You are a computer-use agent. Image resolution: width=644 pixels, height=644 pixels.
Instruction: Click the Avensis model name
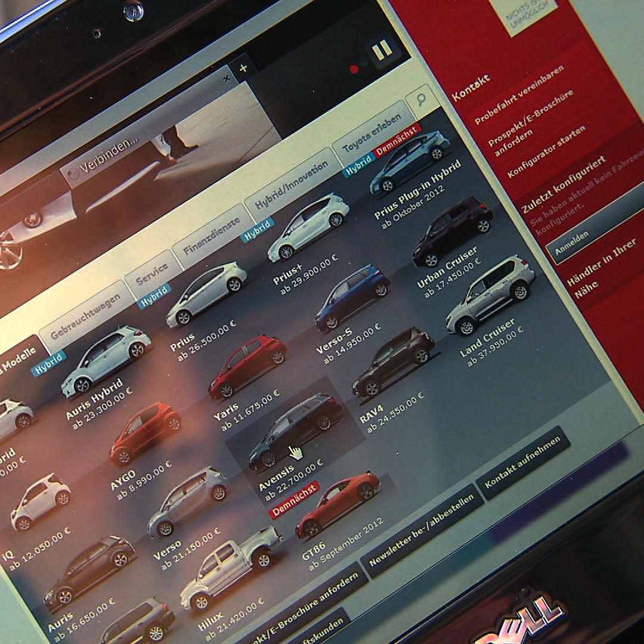pyautogui.click(x=276, y=478)
